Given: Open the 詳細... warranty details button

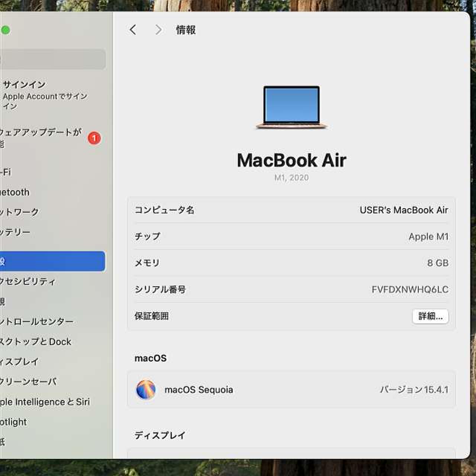Looking at the screenshot, I should coord(430,316).
